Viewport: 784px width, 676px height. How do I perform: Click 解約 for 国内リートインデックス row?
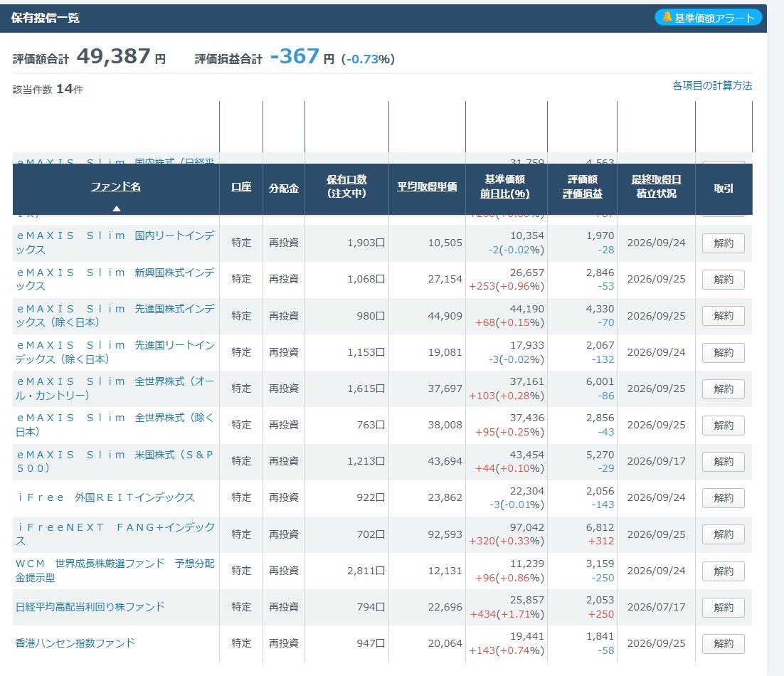click(723, 243)
